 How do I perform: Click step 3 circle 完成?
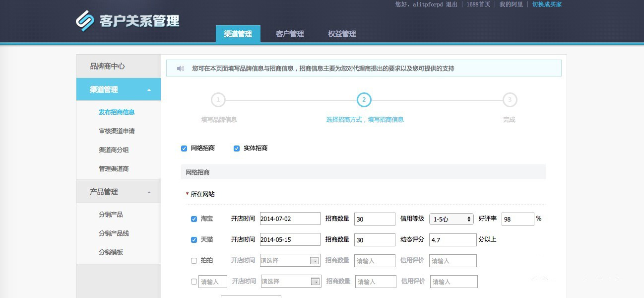click(510, 100)
